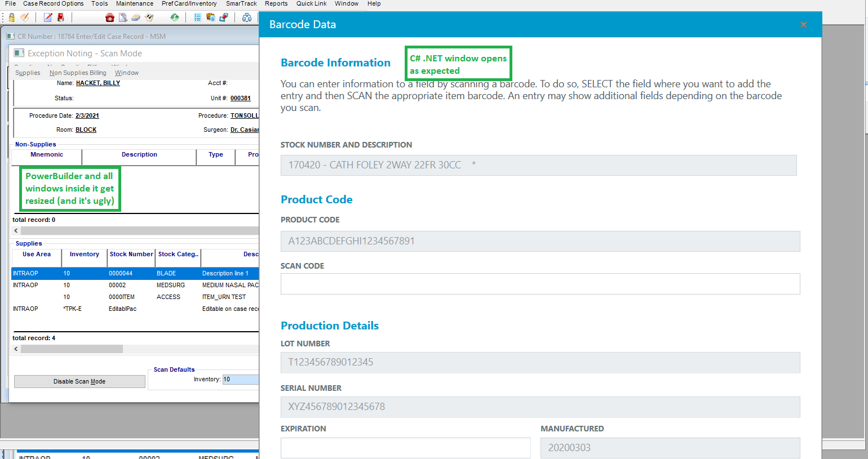Click the empty Expiration field
868x459 pixels.
pyautogui.click(x=405, y=448)
